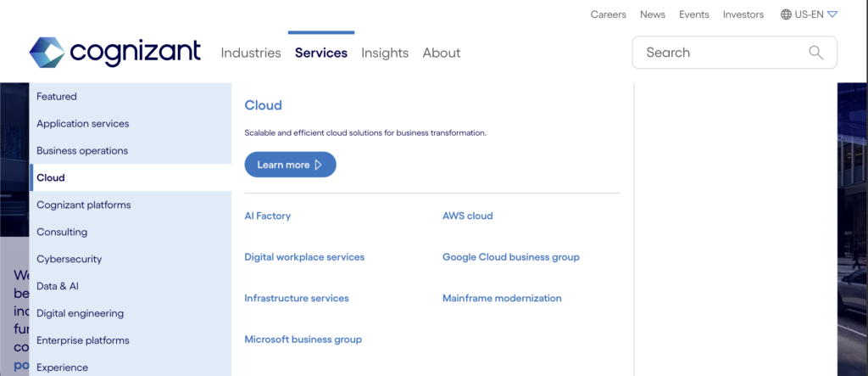Open Mainframe modernization link
This screenshot has width=868, height=376.
pos(502,298)
